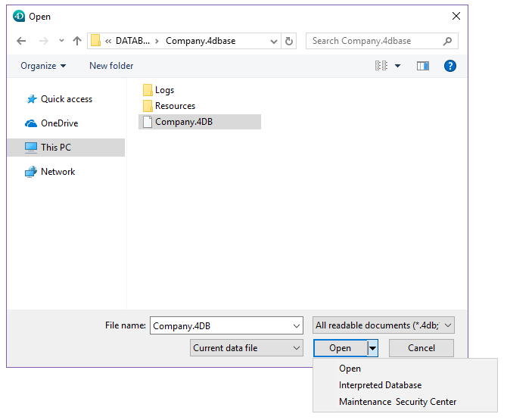The height and width of the screenshot is (420, 507).
Task: Choose Maintenance Security Center menu option
Action: pos(397,402)
